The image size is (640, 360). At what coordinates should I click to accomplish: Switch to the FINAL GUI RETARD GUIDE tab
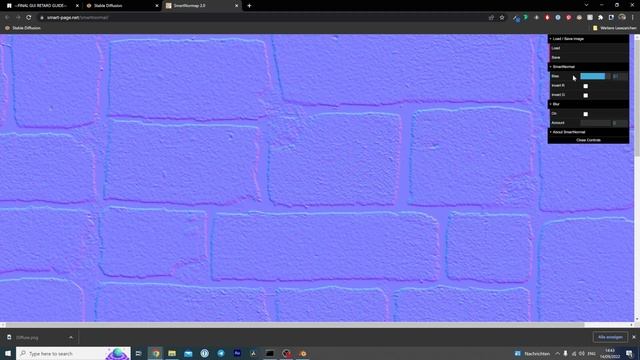coord(42,6)
